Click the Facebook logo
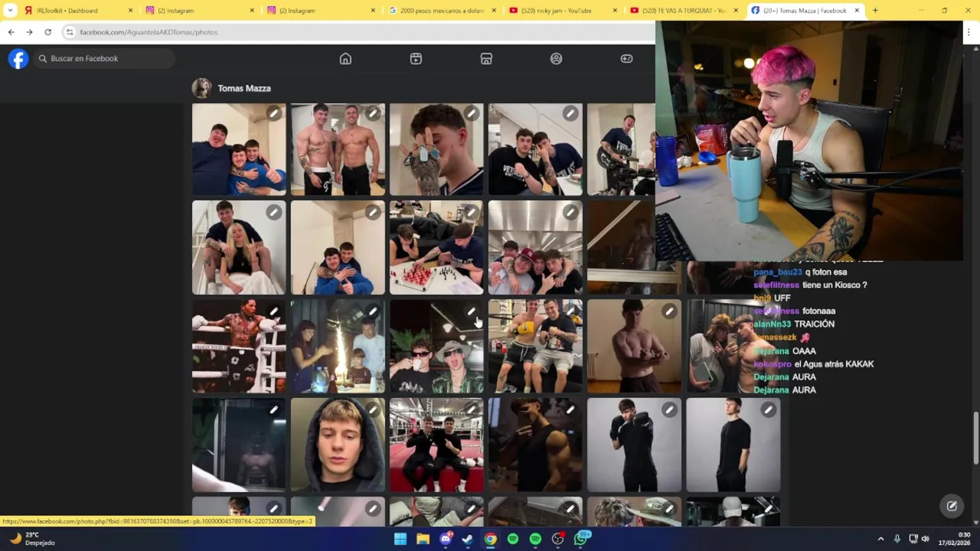This screenshot has width=980, height=551. pyautogui.click(x=18, y=59)
